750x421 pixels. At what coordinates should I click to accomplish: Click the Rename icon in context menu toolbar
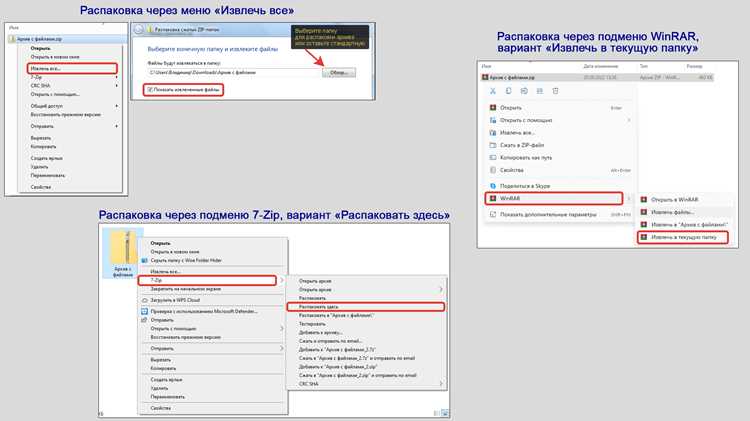pos(524,91)
